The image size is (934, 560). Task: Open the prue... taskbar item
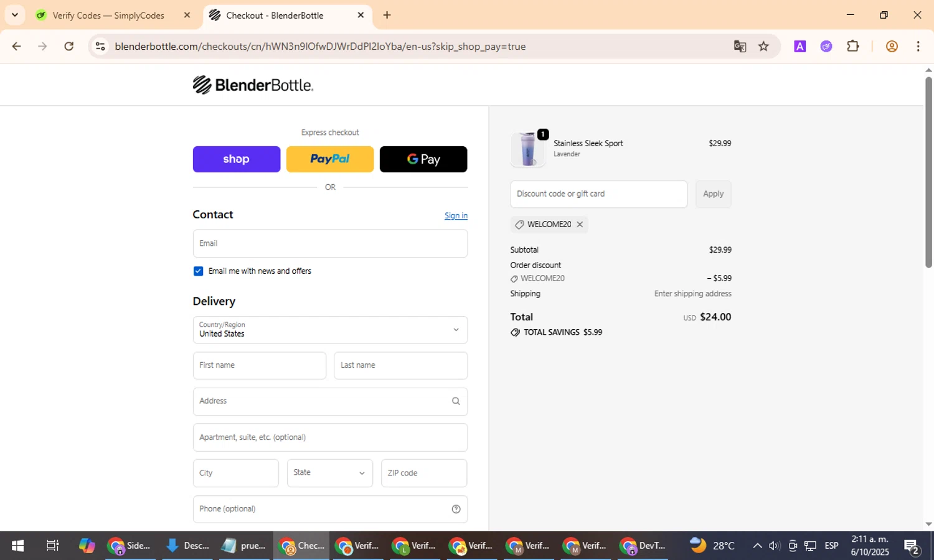pos(244,546)
